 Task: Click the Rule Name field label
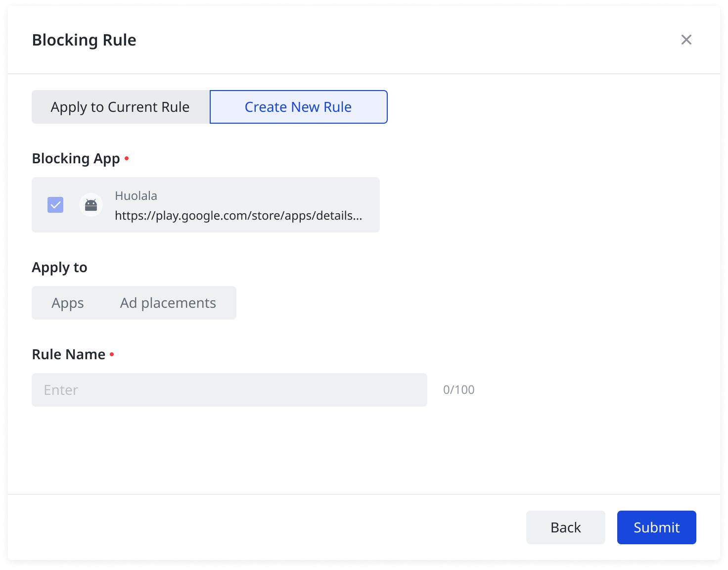point(69,355)
